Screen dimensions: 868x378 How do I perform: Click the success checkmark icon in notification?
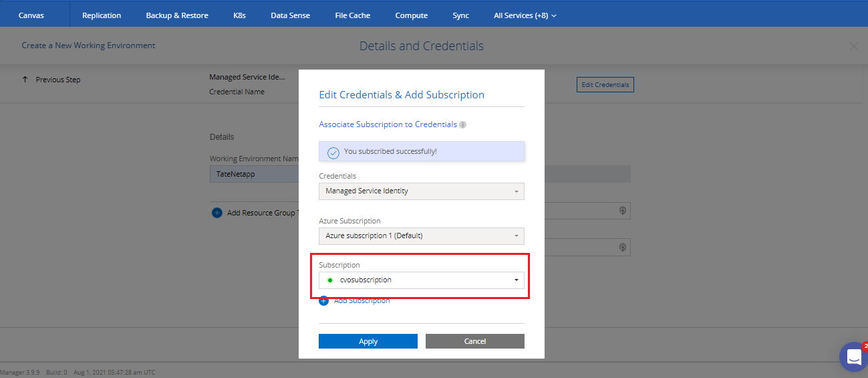[x=333, y=153]
